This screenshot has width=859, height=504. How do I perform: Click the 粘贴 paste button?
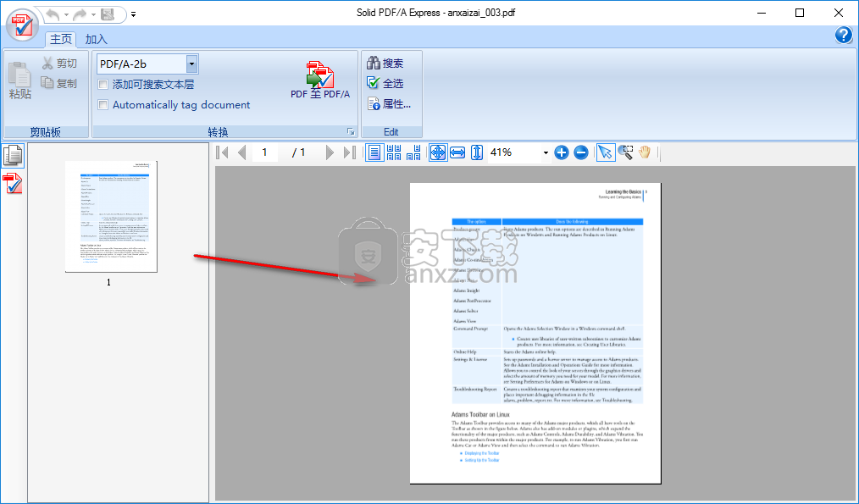pos(19,80)
